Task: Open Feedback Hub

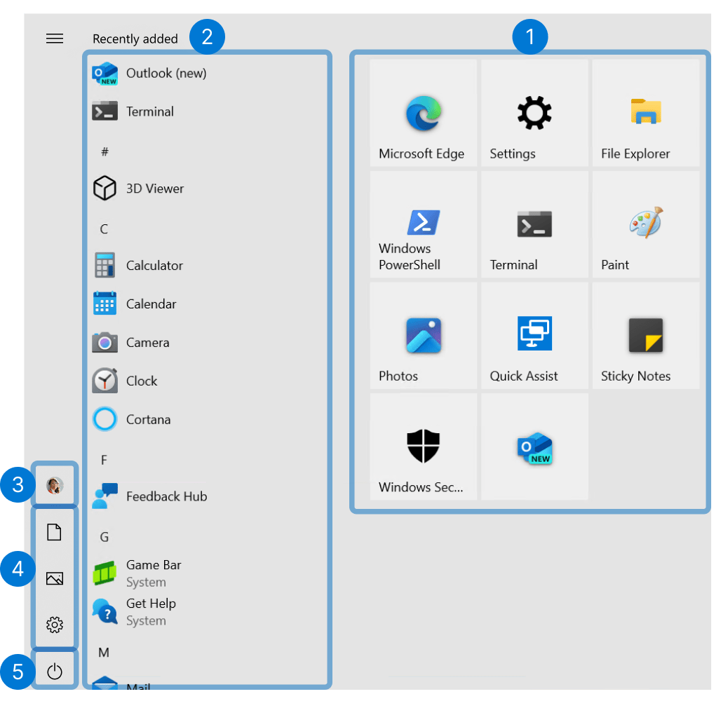Action: point(207,496)
